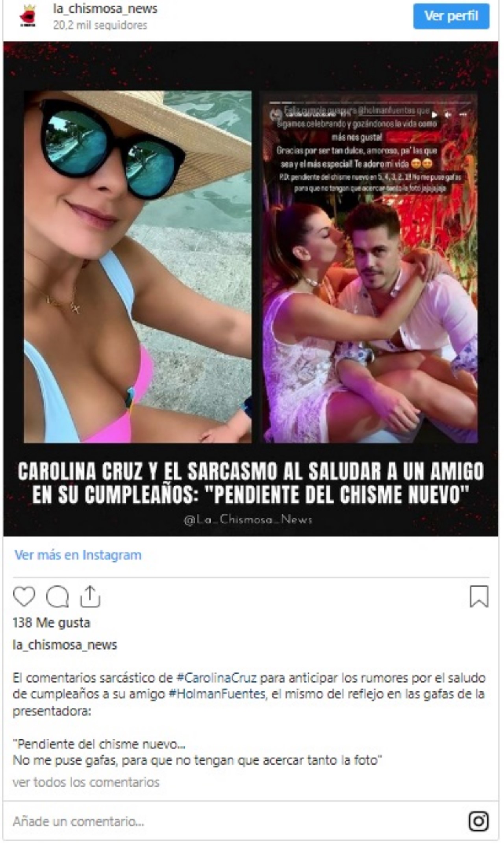Click the sunglasses selfie photo
Screen dimensions: 504x843
[137, 267]
